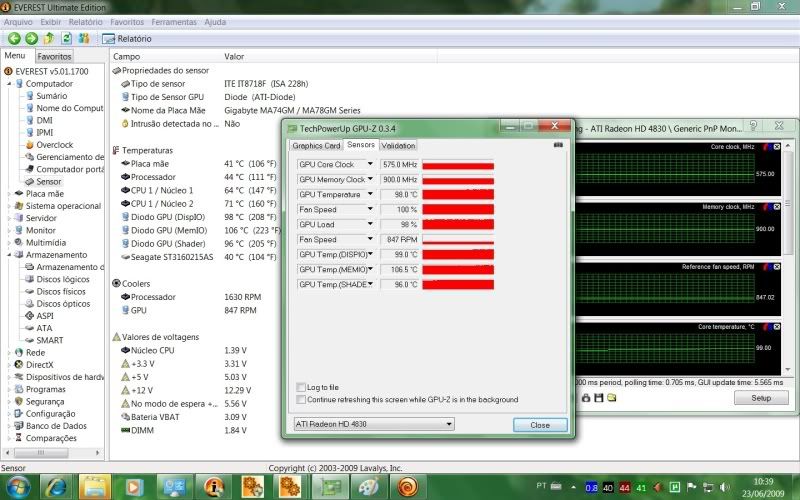Image resolution: width=800 pixels, height=500 pixels.
Task: Open the Exibir menu
Action: (51, 22)
